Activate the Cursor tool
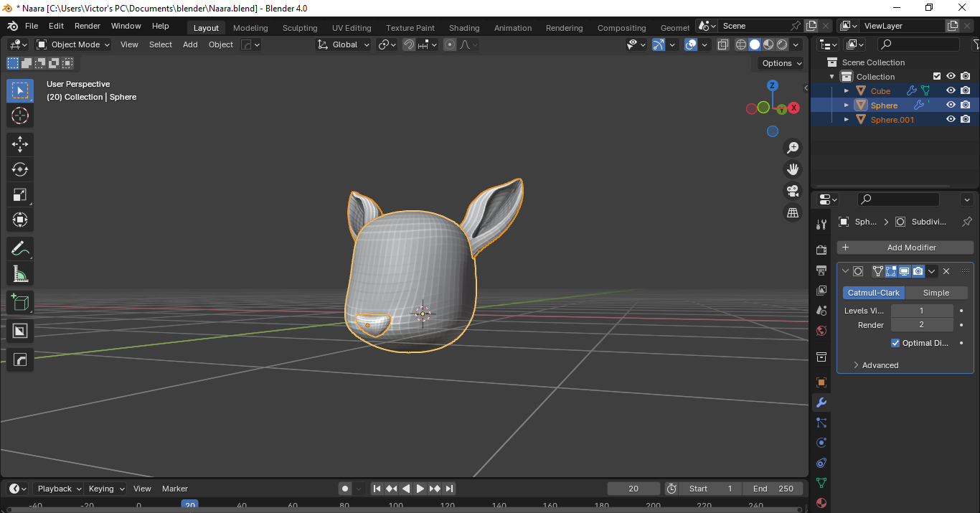The width and height of the screenshot is (980, 513). 20,116
